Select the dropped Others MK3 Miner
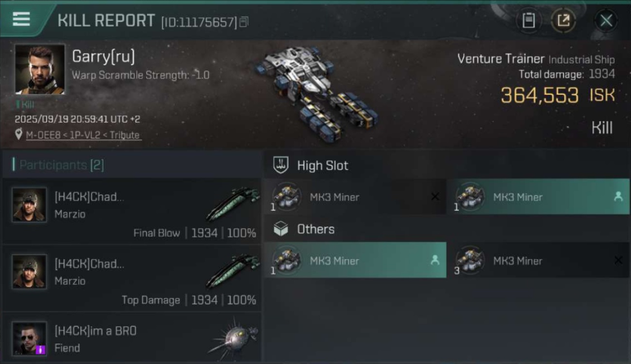The image size is (631, 364). point(355,260)
